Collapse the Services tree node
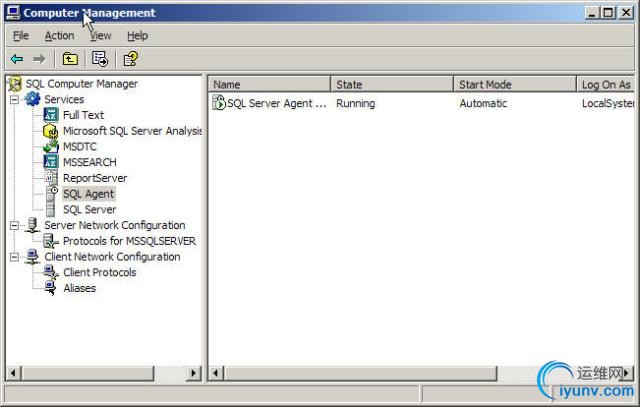The width and height of the screenshot is (640, 407). 14,99
